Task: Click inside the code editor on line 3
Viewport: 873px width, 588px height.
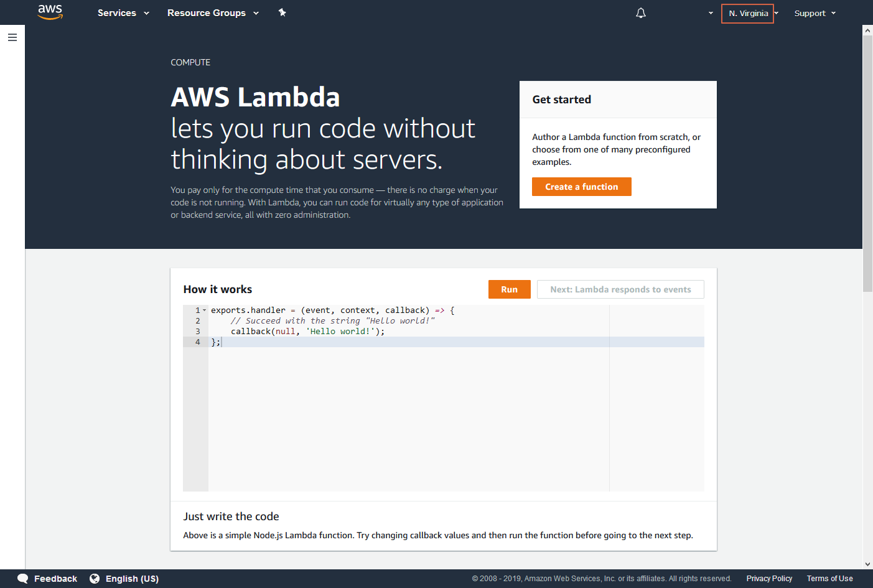Action: pyautogui.click(x=408, y=332)
